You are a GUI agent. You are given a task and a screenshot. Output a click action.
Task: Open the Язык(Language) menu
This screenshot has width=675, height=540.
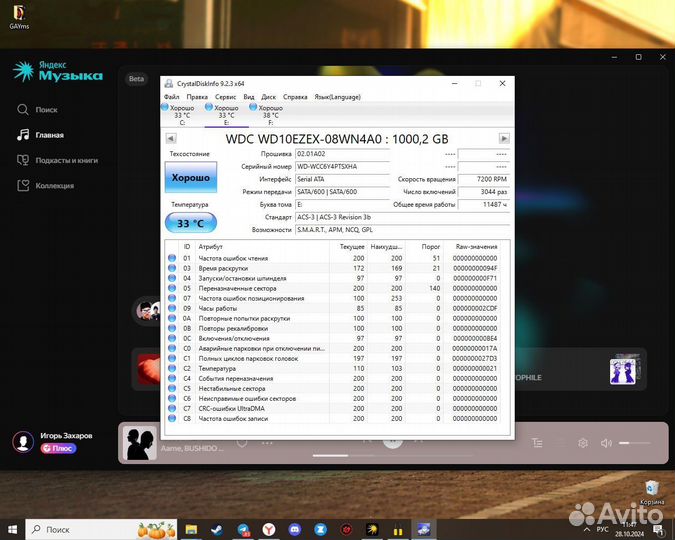tap(337, 97)
